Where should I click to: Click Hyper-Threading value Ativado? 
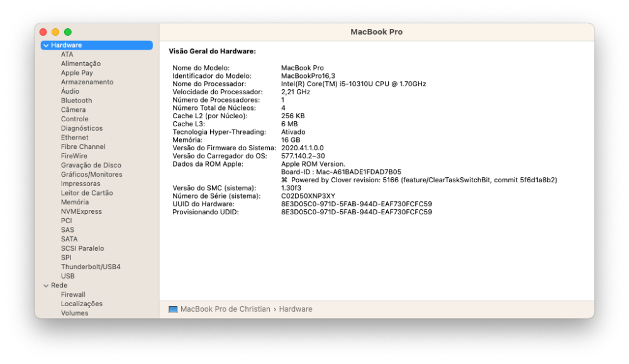(293, 132)
